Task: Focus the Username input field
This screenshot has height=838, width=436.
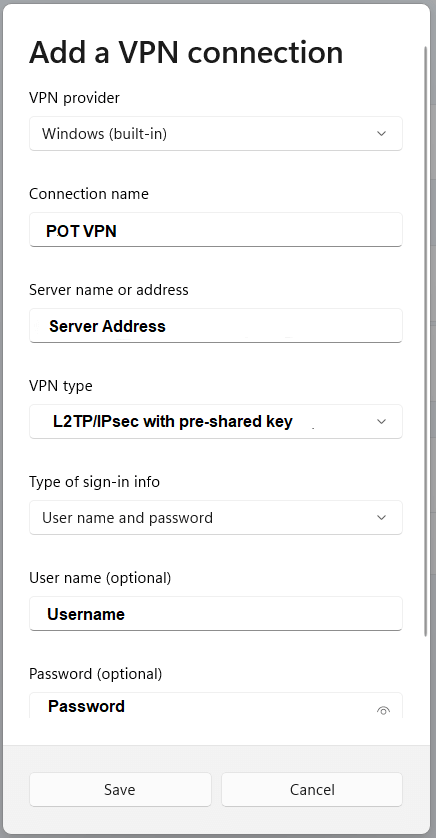Action: pos(216,614)
